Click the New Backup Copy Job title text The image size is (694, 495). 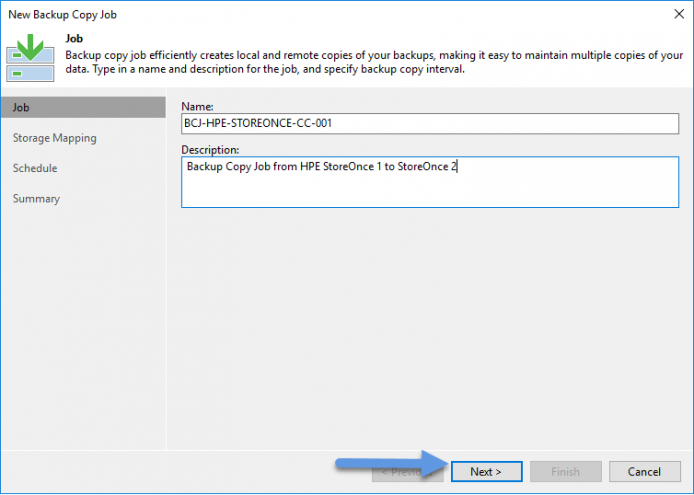(62, 15)
